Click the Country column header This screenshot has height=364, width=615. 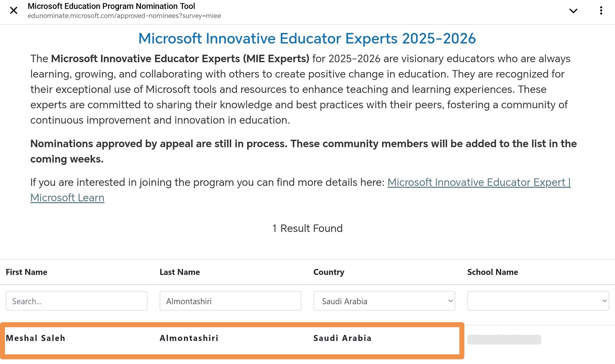(329, 272)
